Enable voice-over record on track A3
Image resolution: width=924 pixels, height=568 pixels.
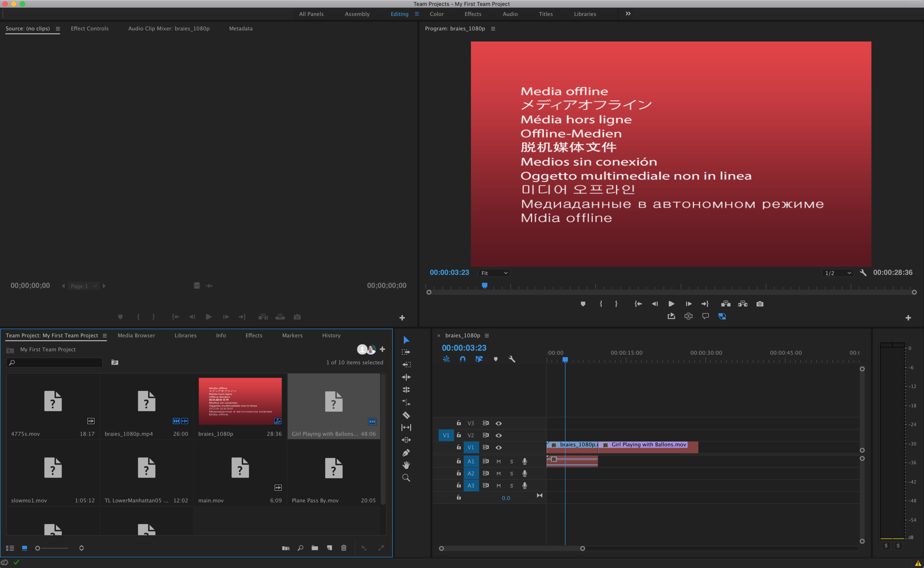524,486
